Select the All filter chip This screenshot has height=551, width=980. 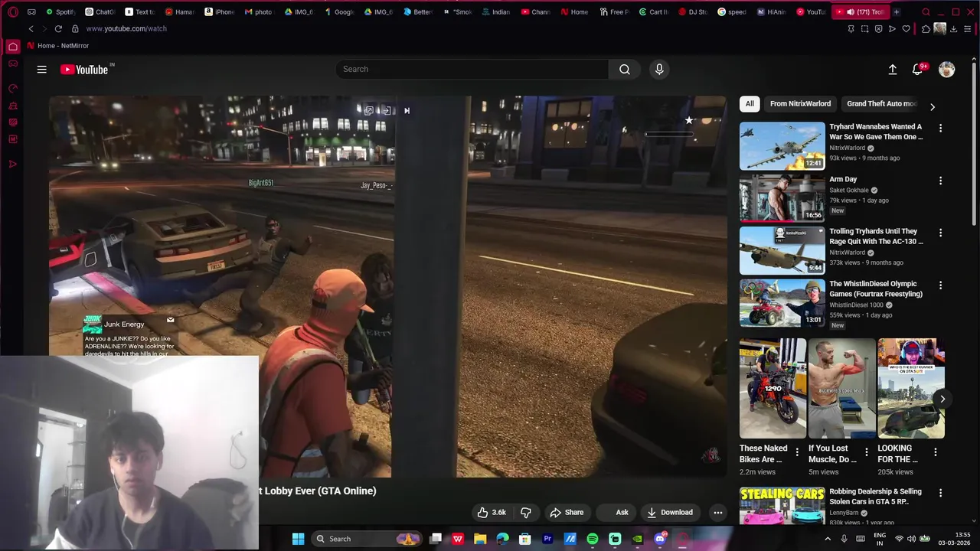(x=750, y=103)
